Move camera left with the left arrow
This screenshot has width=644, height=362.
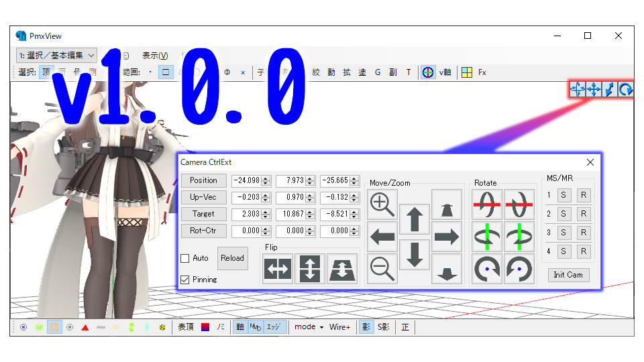click(x=382, y=237)
